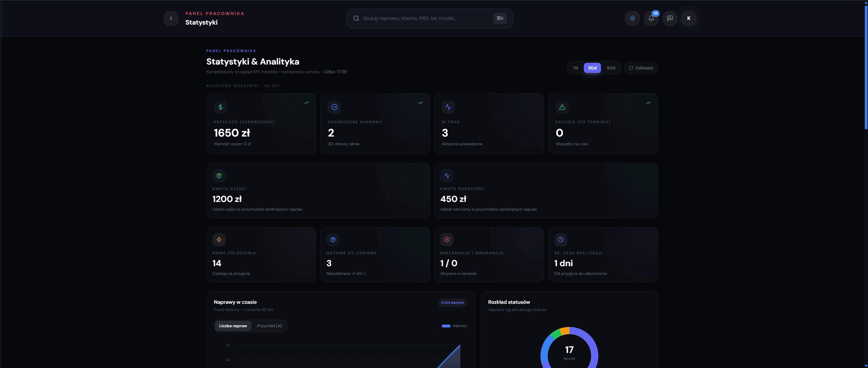Click the Naprawy w czasie title
Image resolution: width=868 pixels, height=368 pixels.
[235, 302]
